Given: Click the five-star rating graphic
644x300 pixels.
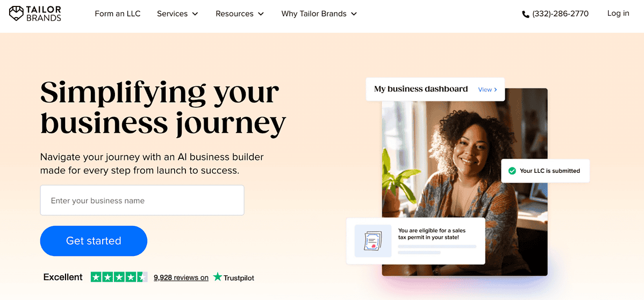Looking at the screenshot, I should (x=119, y=277).
